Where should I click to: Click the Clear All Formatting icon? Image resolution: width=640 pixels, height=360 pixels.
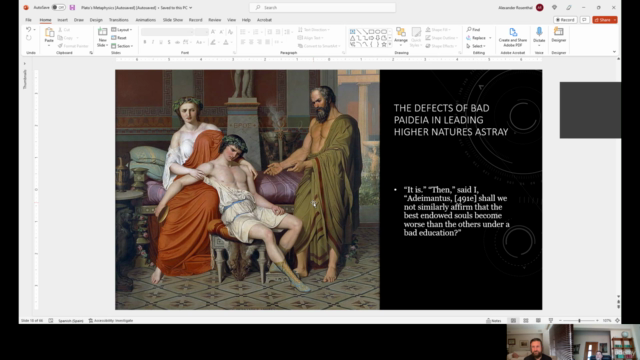[x=230, y=32]
